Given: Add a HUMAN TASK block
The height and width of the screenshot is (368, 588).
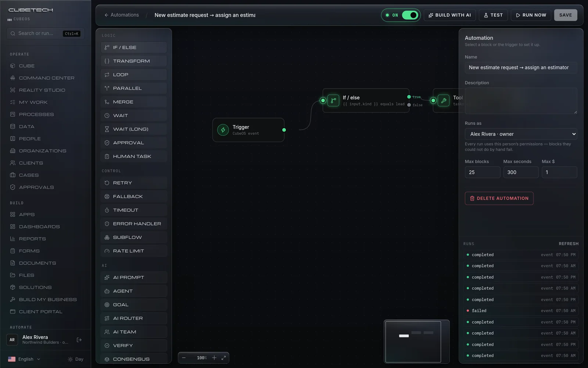Looking at the screenshot, I should coord(134,156).
